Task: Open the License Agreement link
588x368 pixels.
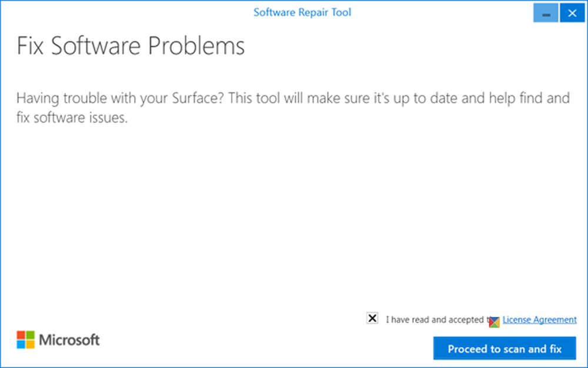Action: point(539,320)
